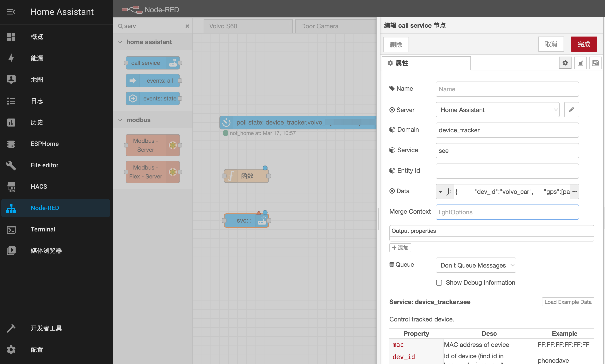Click the 完成 save button

[585, 44]
